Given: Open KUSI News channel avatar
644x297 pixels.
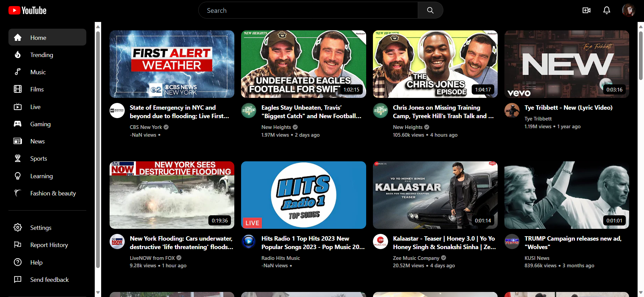Looking at the screenshot, I should click(x=512, y=242).
